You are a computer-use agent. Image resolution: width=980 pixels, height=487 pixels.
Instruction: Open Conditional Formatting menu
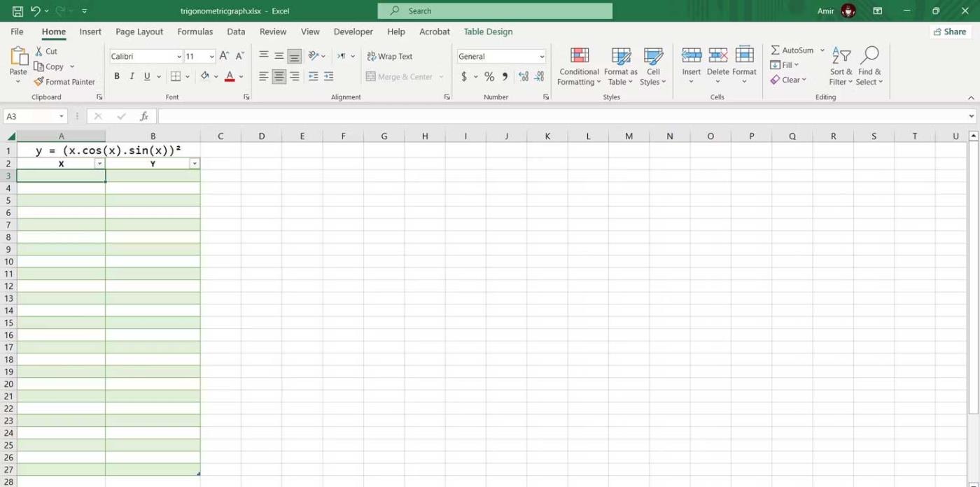click(579, 66)
